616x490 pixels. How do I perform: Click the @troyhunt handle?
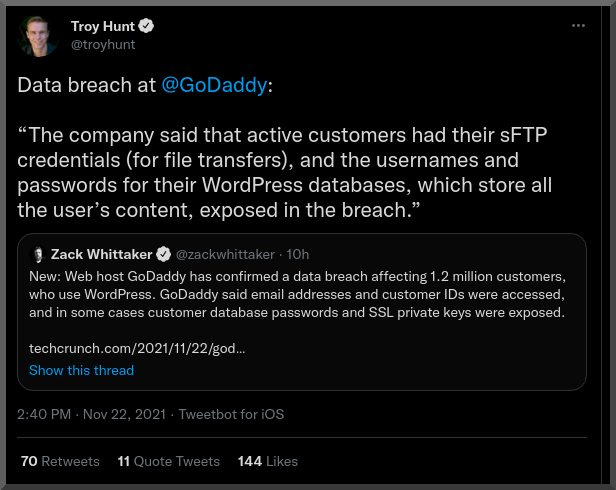[103, 44]
